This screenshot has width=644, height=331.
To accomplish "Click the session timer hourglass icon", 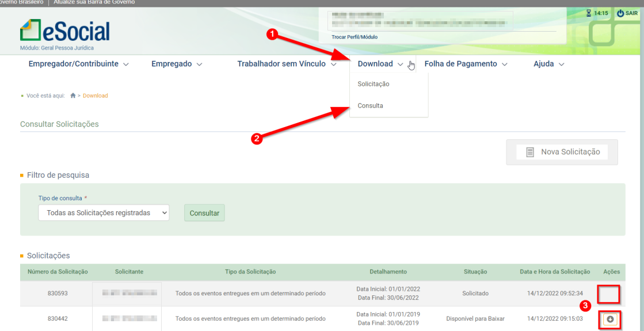I will (589, 13).
